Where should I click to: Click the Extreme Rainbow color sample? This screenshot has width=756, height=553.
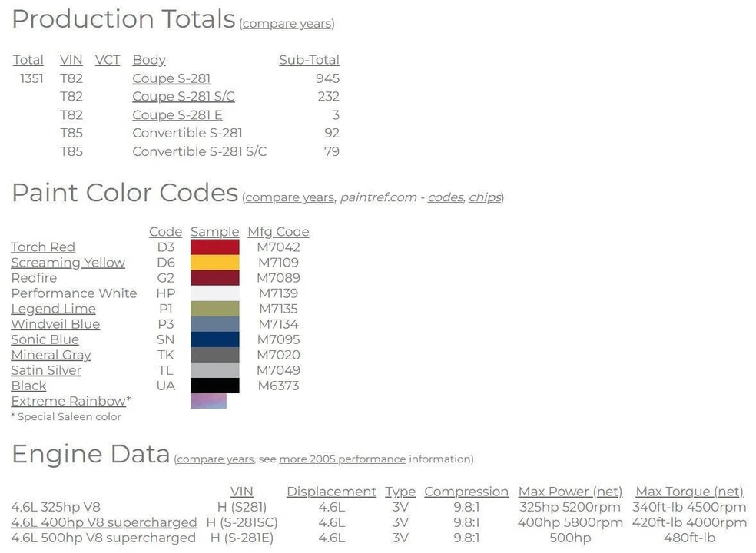pyautogui.click(x=208, y=401)
